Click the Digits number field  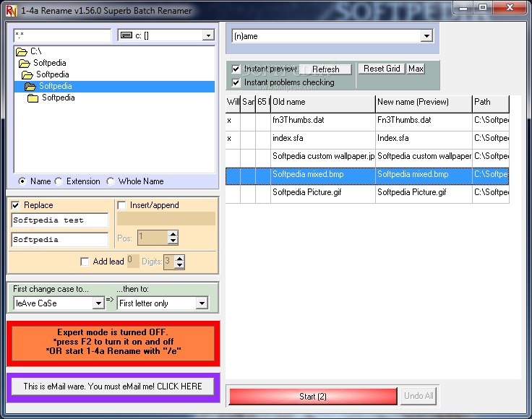[169, 262]
